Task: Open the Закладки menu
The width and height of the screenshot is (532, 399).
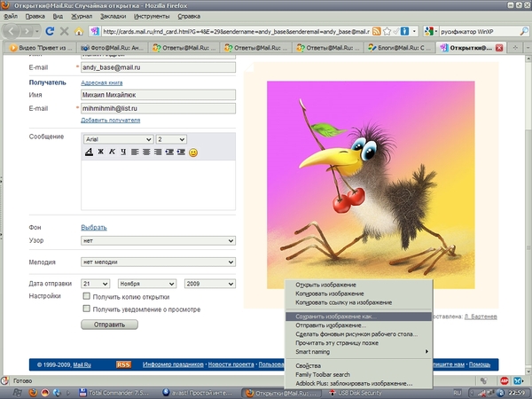Action: pos(113,16)
